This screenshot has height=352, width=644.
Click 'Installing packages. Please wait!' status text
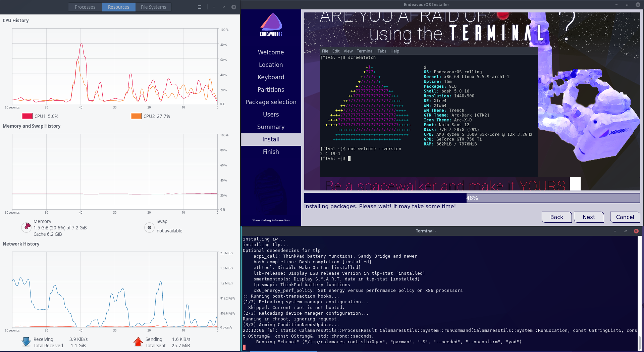pyautogui.click(x=380, y=207)
